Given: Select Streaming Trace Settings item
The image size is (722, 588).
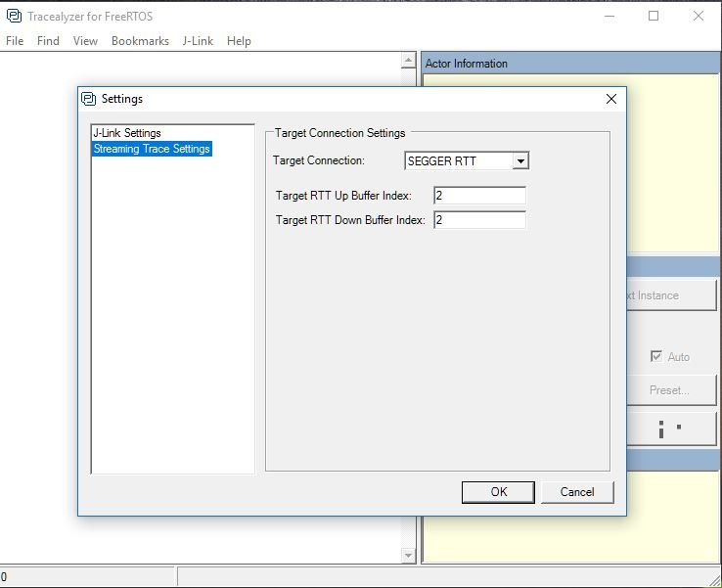Looking at the screenshot, I should point(152,149).
